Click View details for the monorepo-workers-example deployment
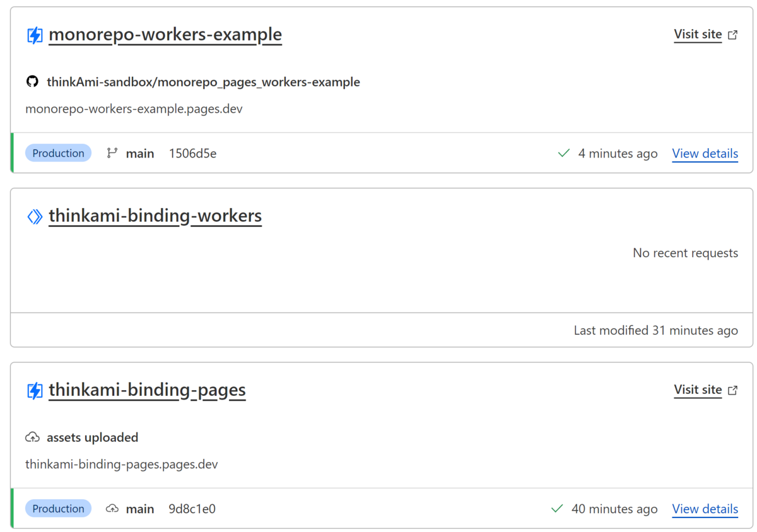This screenshot has height=532, width=757. tap(705, 153)
